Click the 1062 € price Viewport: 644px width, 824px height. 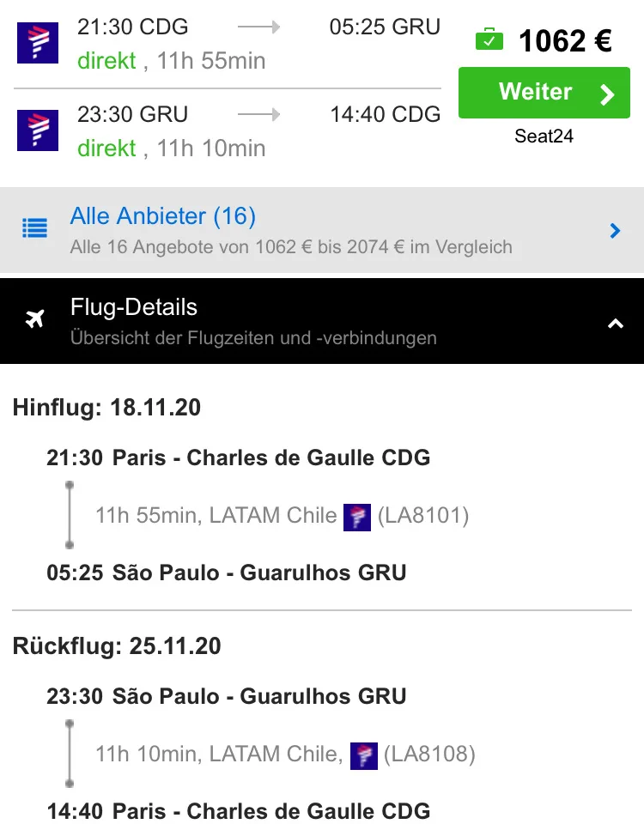pos(564,40)
